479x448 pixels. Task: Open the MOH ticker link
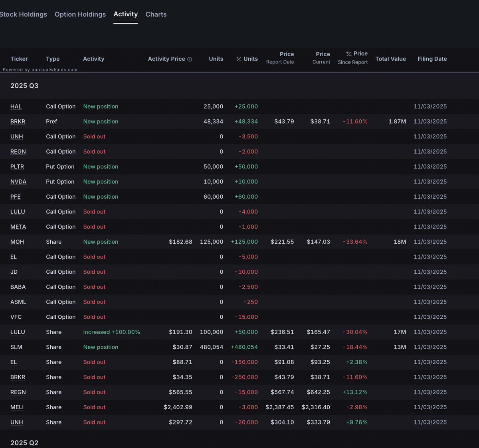[17, 242]
